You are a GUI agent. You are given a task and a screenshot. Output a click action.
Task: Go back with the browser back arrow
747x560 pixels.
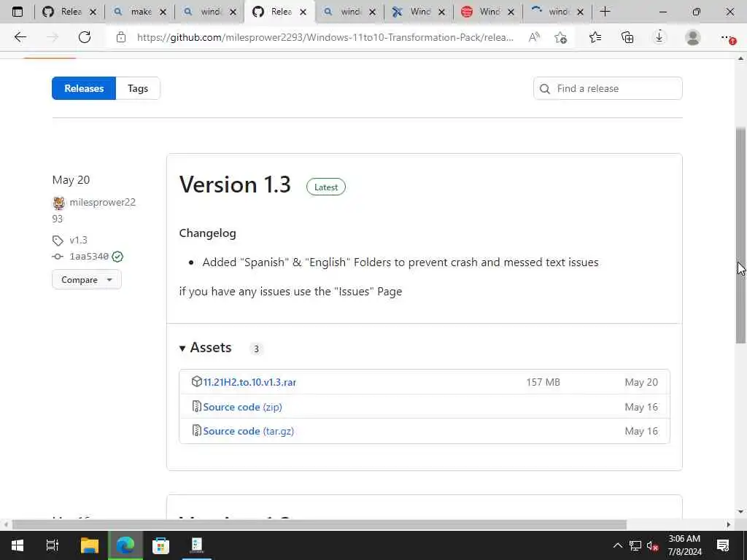(x=20, y=37)
